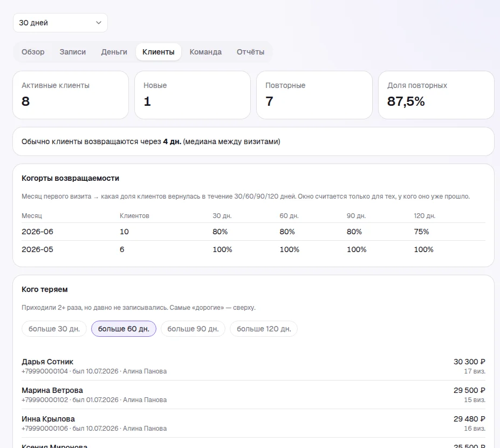This screenshot has height=448, width=500.
Task: Choose the больше 90 дн. filter
Action: click(x=193, y=329)
